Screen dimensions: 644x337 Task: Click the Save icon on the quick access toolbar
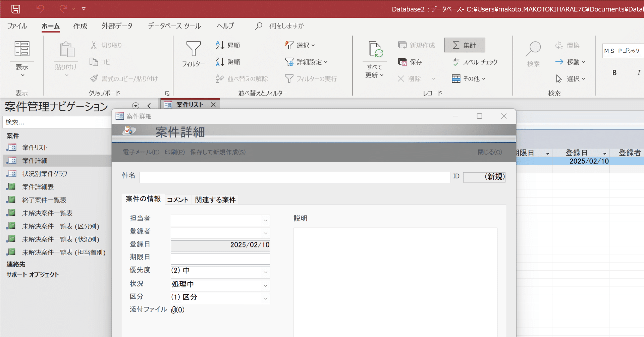(x=15, y=9)
